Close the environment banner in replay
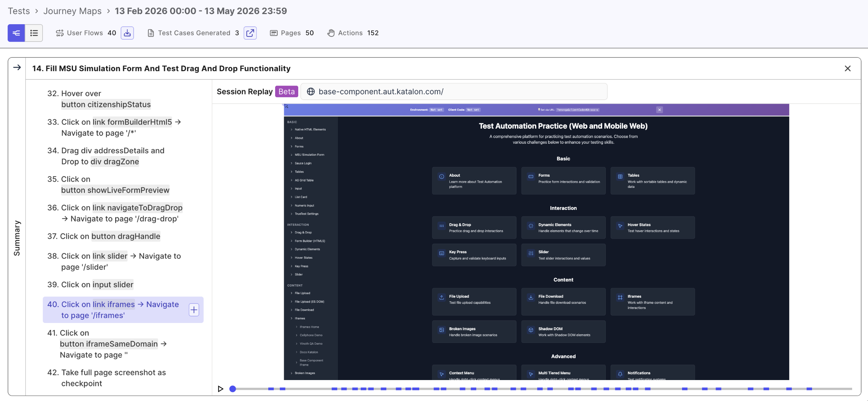 pos(659,110)
